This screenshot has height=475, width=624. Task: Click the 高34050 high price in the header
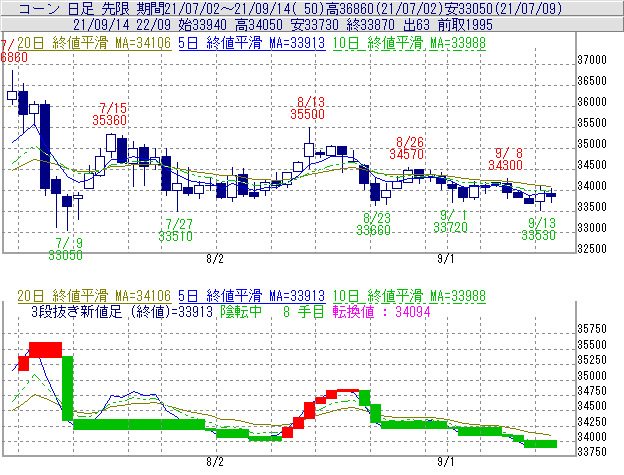[x=259, y=25]
